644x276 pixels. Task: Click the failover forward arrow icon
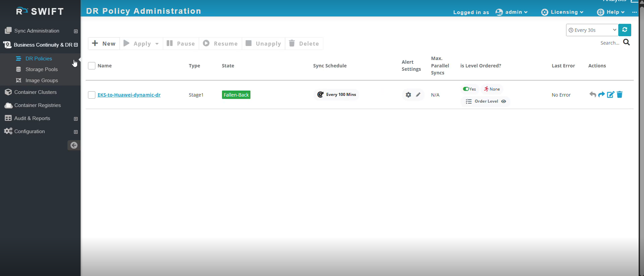point(601,95)
